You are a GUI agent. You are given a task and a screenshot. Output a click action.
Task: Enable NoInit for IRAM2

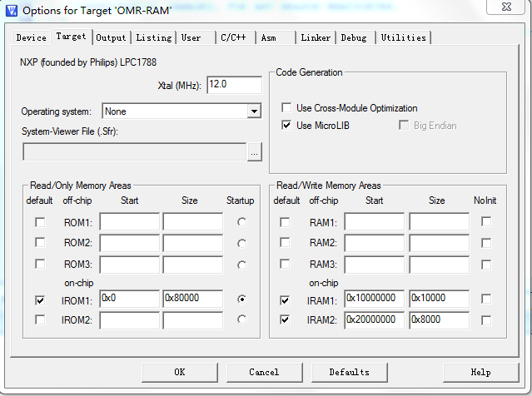[486, 320]
